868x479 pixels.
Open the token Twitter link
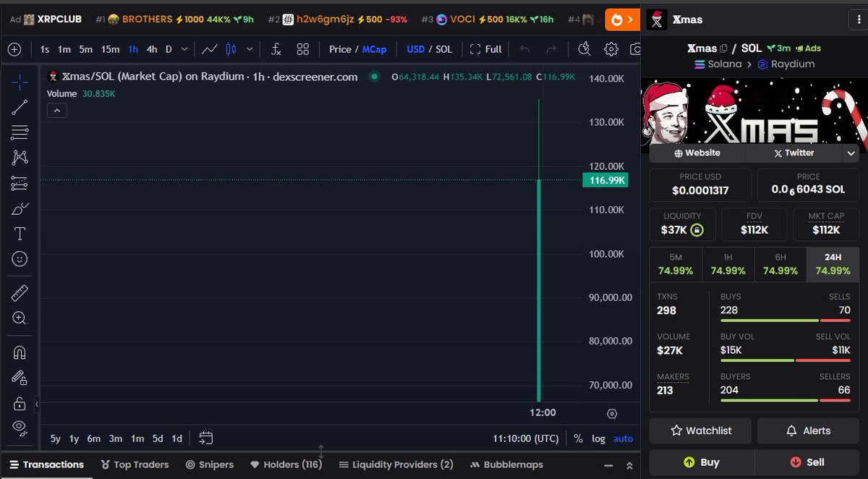pos(793,153)
